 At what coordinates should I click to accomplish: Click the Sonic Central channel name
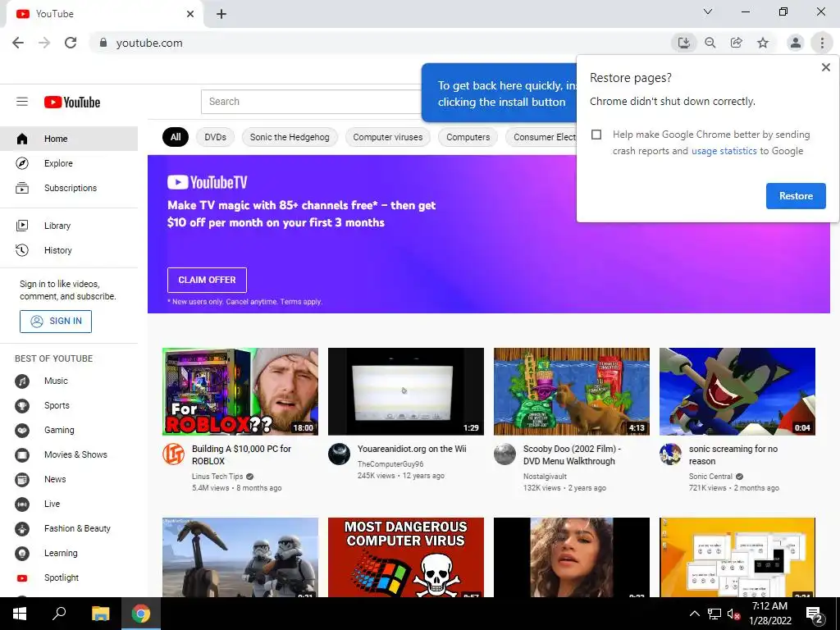pos(710,477)
